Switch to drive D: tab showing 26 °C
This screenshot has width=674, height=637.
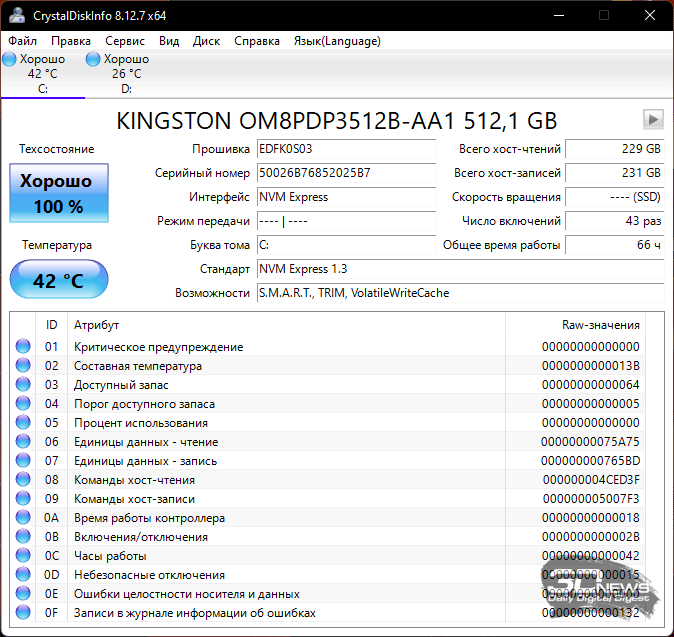click(126, 74)
